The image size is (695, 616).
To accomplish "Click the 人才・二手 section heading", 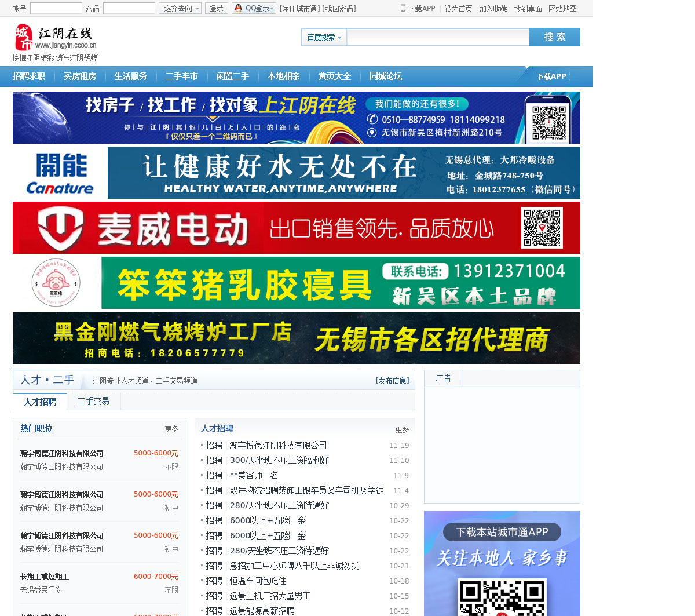I will 47,380.
